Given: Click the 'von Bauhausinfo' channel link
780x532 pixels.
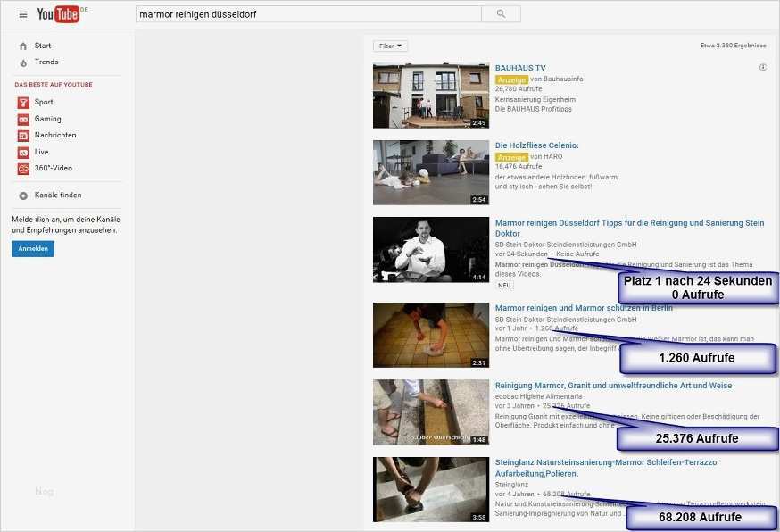Looking at the screenshot, I should tap(557, 79).
